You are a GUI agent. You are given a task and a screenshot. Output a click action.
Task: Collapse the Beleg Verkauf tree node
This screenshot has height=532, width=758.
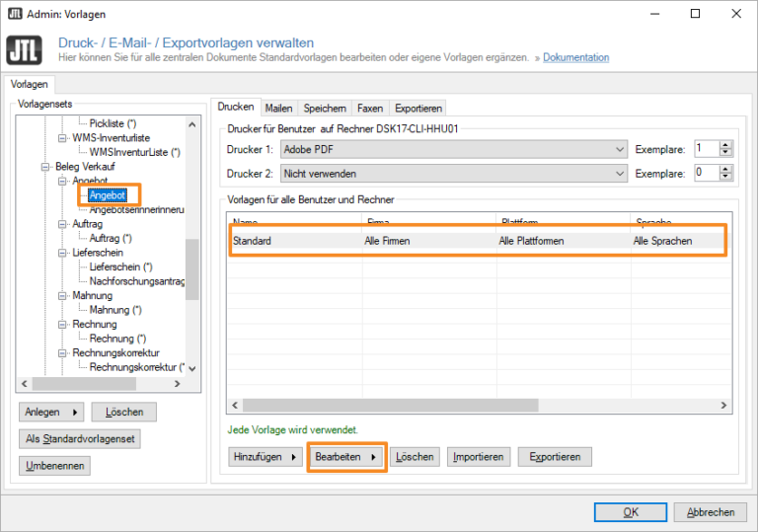[x=44, y=167]
